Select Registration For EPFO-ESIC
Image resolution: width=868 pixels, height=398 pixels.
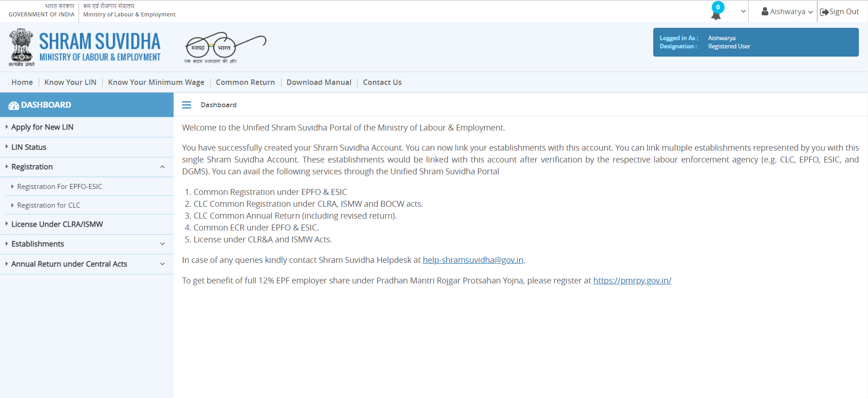59,187
